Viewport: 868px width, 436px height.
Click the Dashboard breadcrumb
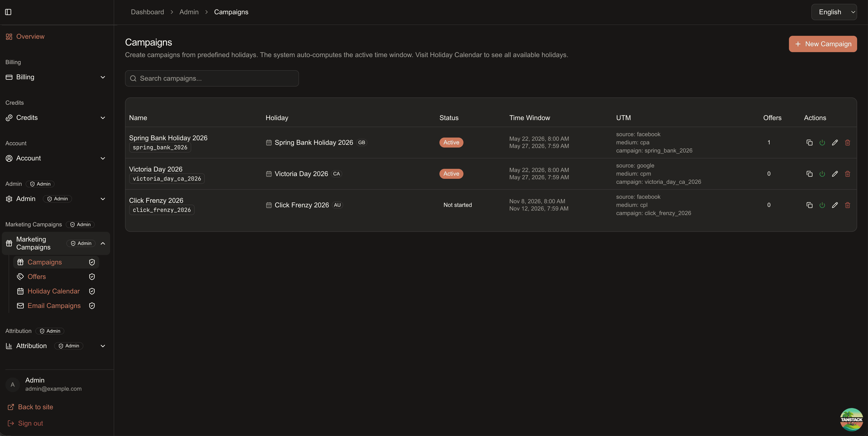click(147, 12)
